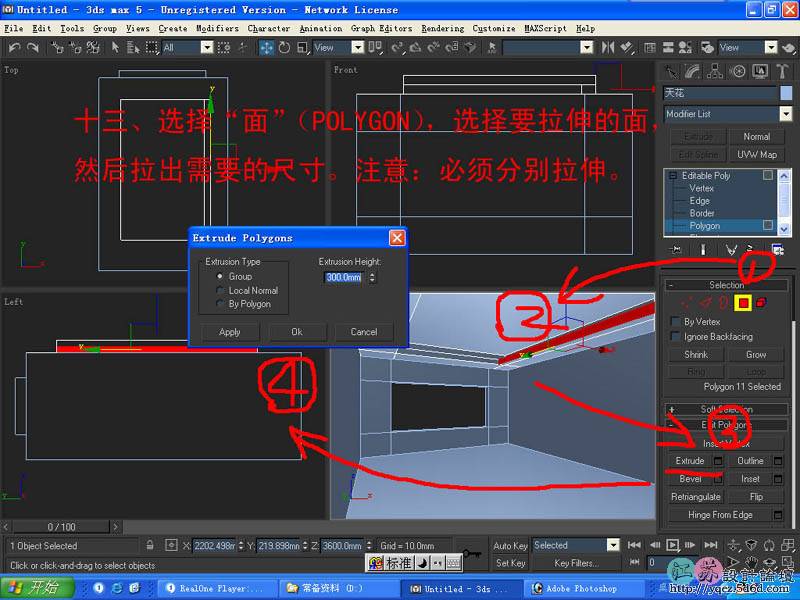Select the By Polygon extrusion type
This screenshot has width=800, height=600.
point(220,304)
